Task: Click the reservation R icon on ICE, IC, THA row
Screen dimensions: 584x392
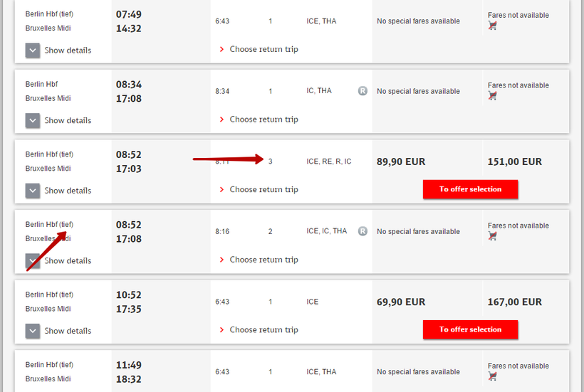Action: [x=363, y=231]
